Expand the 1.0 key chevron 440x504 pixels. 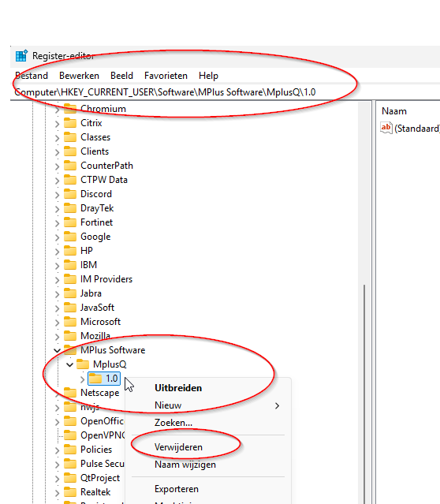[82, 379]
